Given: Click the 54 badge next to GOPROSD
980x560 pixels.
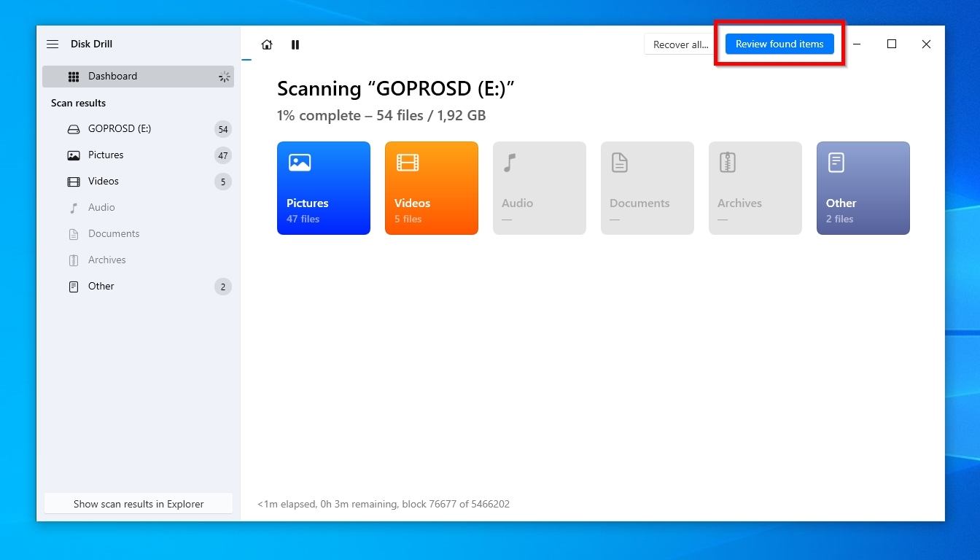Looking at the screenshot, I should pos(223,129).
